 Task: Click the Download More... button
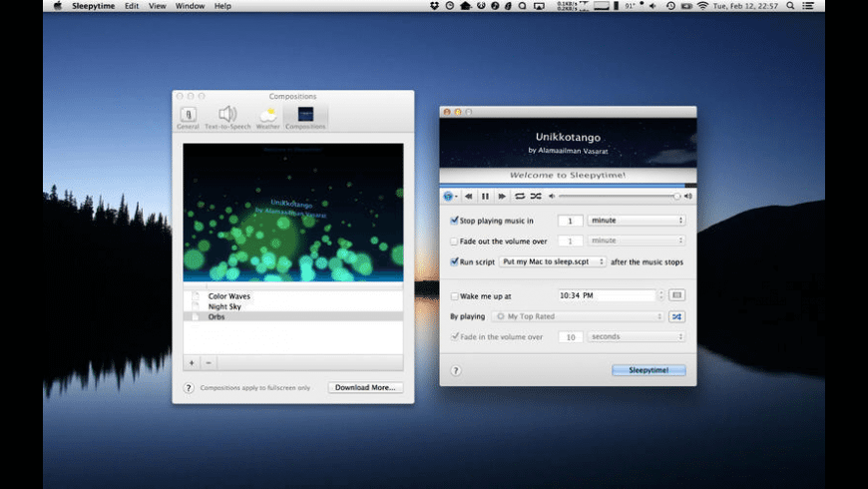[365, 387]
